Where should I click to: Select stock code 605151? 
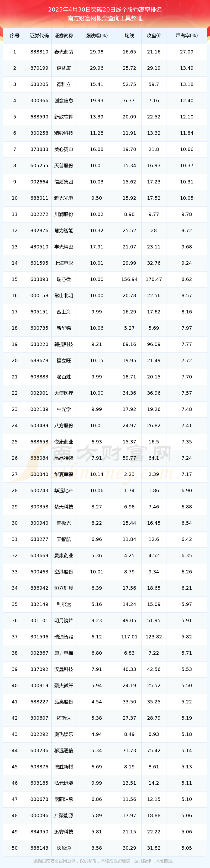39,312
